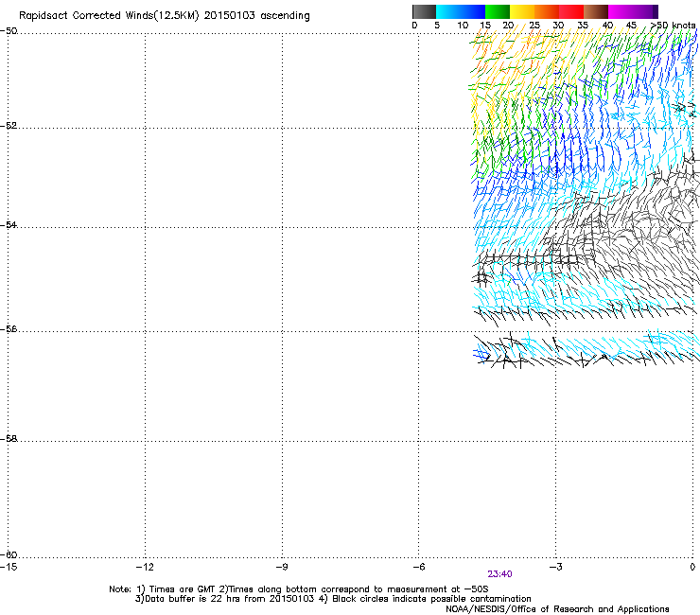This screenshot has width=700, height=615.
Task: Click the purple 23:40 time label
Action: [x=499, y=574]
